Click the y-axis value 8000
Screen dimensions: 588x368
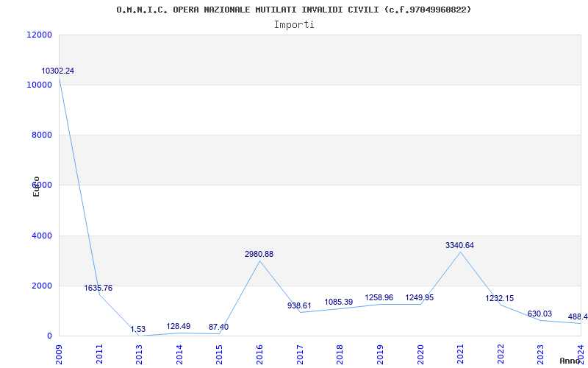click(x=41, y=135)
